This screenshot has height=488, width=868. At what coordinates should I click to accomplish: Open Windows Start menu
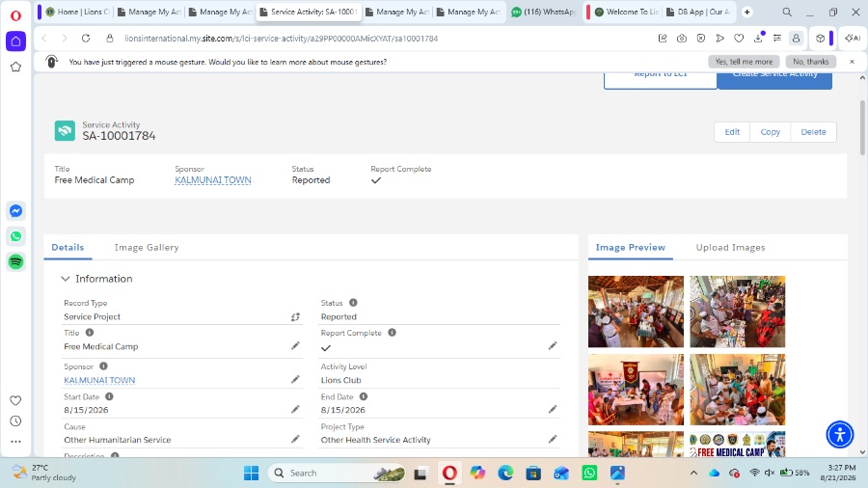pos(252,474)
